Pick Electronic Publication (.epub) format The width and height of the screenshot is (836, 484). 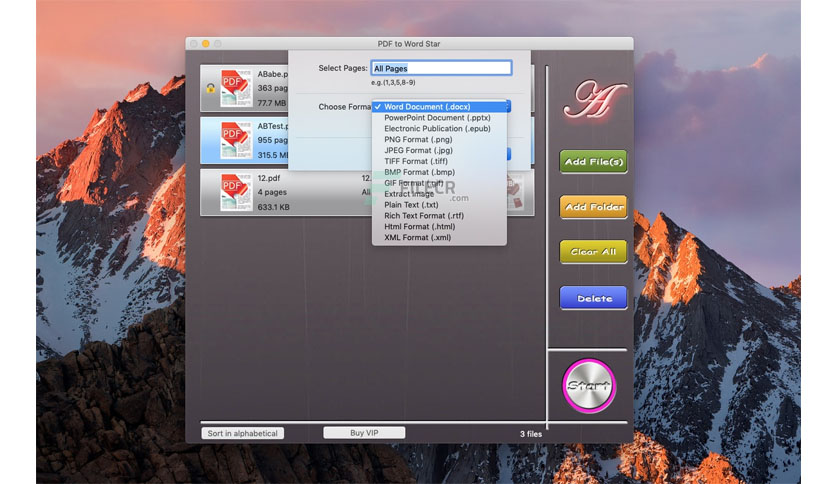pos(439,128)
